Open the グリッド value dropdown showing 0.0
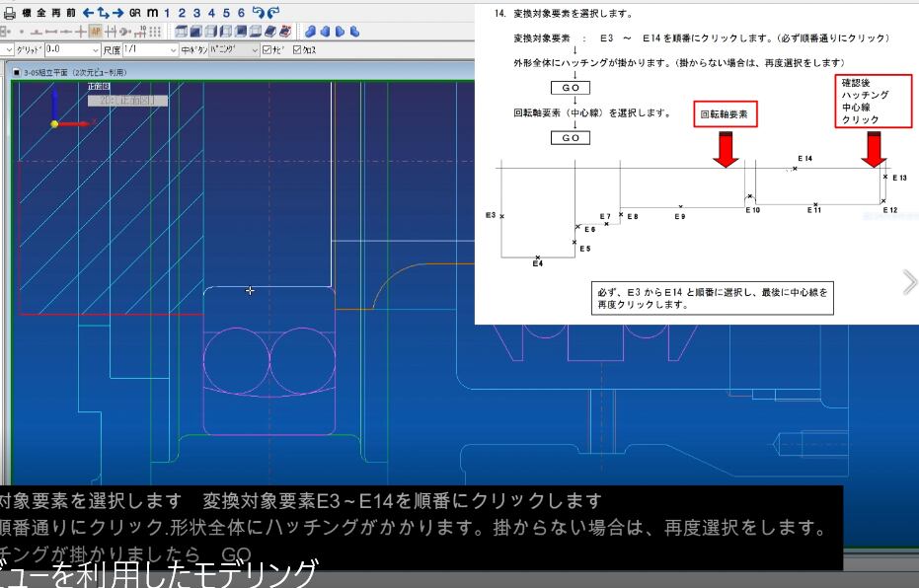 pyautogui.click(x=73, y=49)
